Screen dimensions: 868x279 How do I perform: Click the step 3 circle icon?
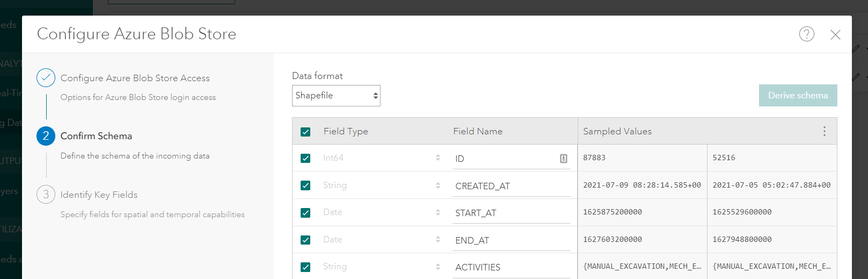click(46, 195)
